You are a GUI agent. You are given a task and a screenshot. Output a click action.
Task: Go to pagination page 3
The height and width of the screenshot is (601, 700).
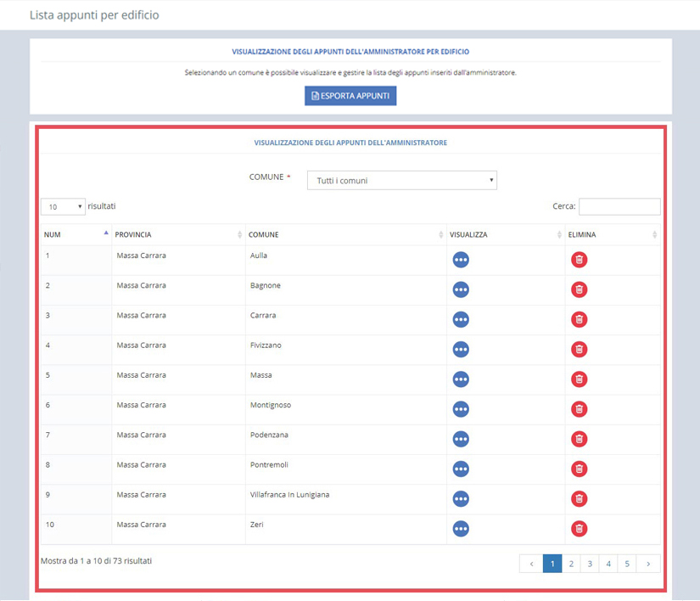click(x=590, y=564)
